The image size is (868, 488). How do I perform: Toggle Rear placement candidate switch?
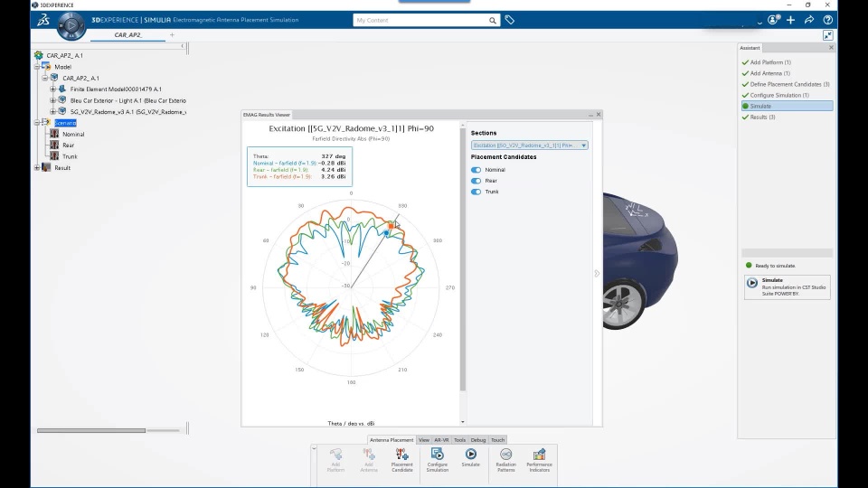coord(476,181)
